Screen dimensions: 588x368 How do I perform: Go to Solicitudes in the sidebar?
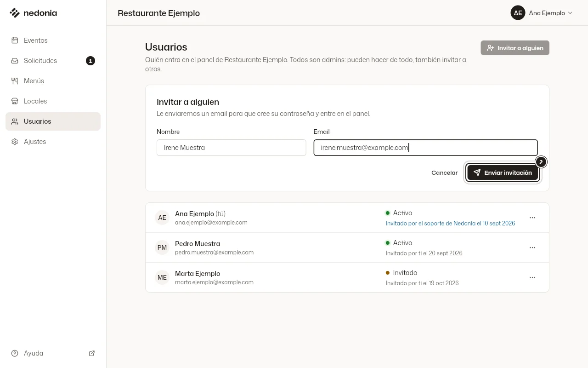53,61
